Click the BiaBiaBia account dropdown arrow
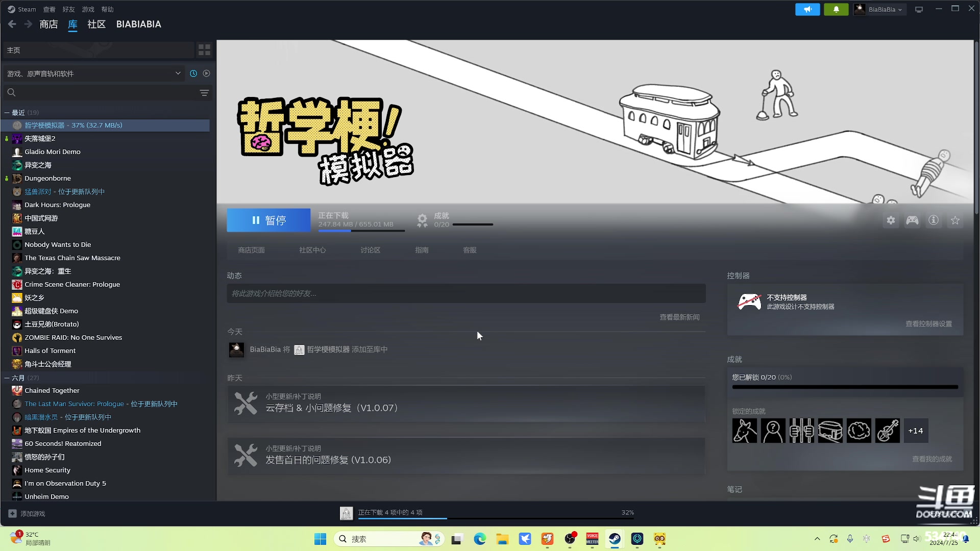 [900, 9]
